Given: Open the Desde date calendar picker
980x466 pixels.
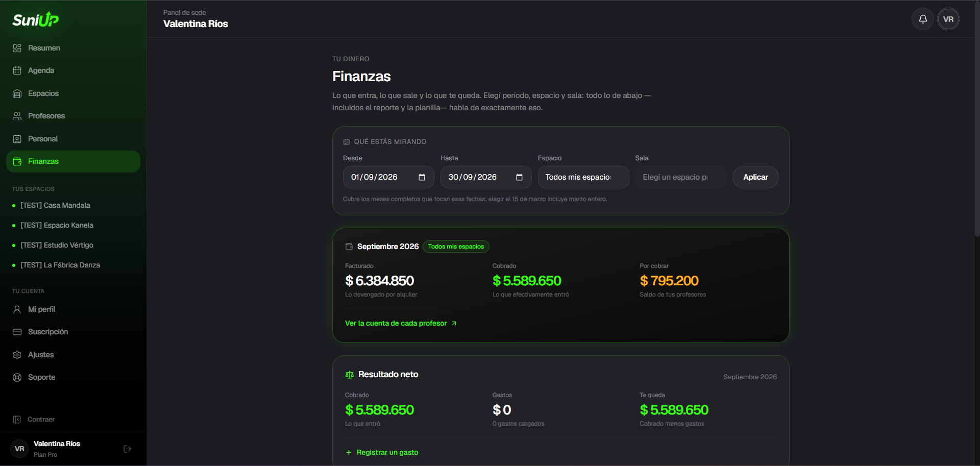Looking at the screenshot, I should 422,177.
